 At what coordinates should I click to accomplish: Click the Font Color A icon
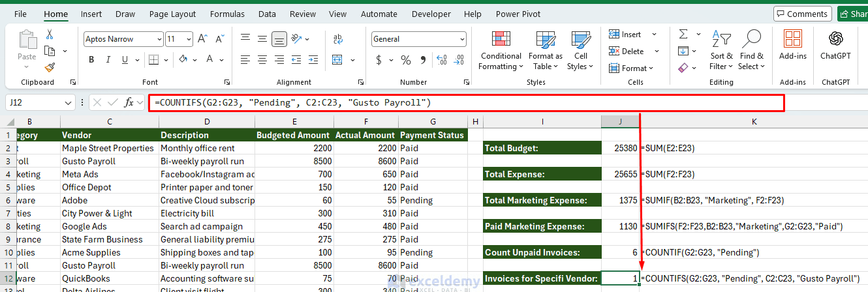[211, 60]
